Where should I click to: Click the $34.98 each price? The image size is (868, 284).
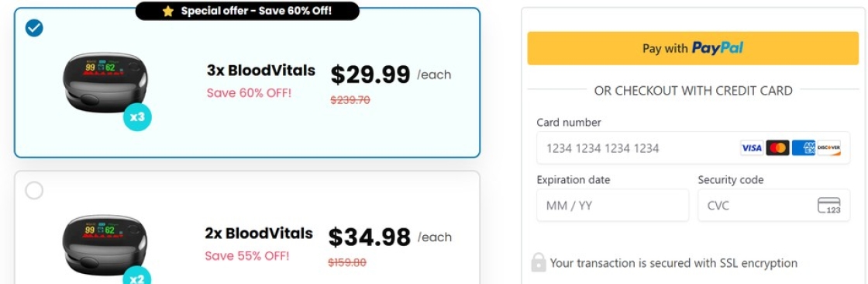coord(391,237)
